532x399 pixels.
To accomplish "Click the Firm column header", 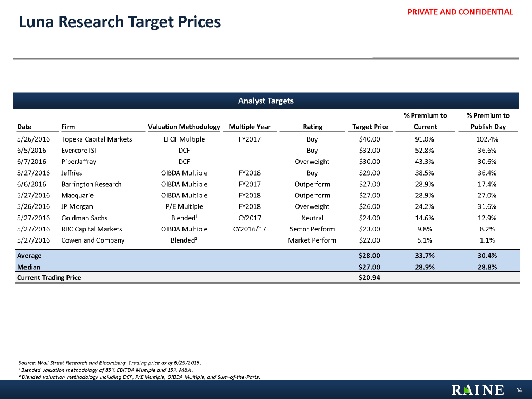I will tap(68, 127).
